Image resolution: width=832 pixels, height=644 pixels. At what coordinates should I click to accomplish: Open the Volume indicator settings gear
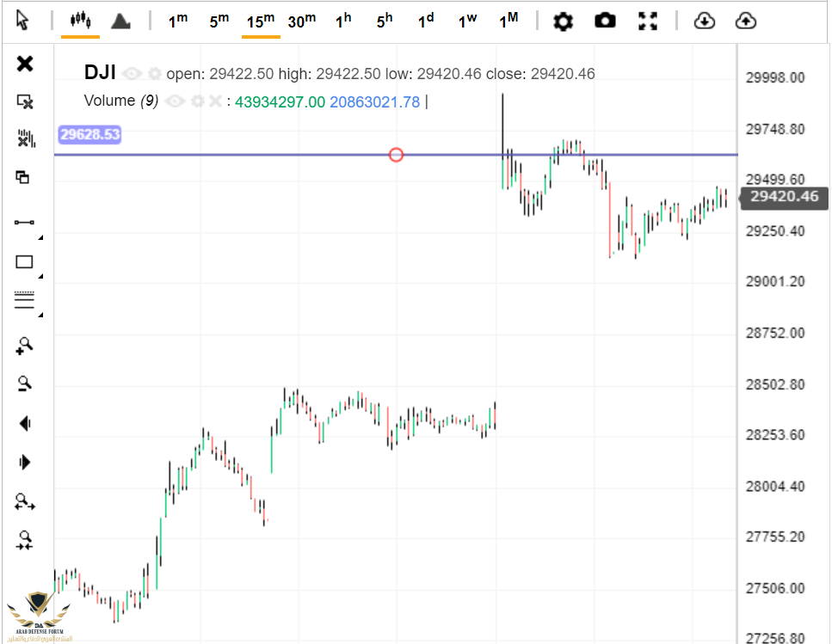(197, 101)
